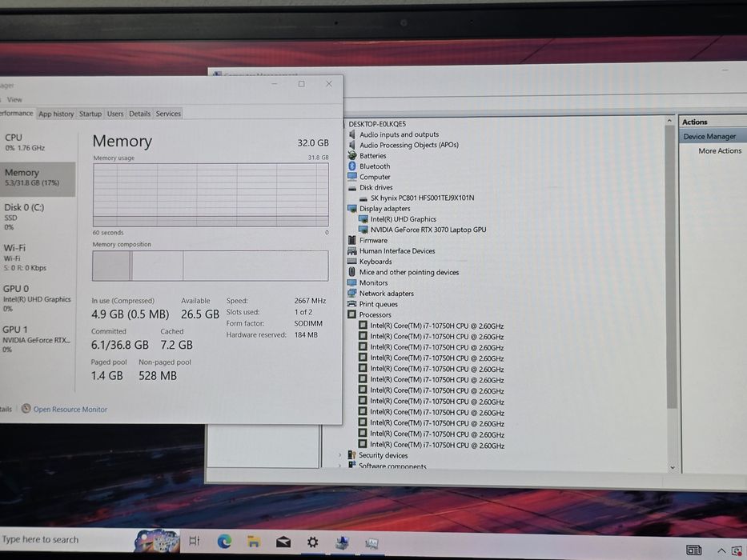747x560 pixels.
Task: Click the memory composition bar
Action: click(210, 266)
